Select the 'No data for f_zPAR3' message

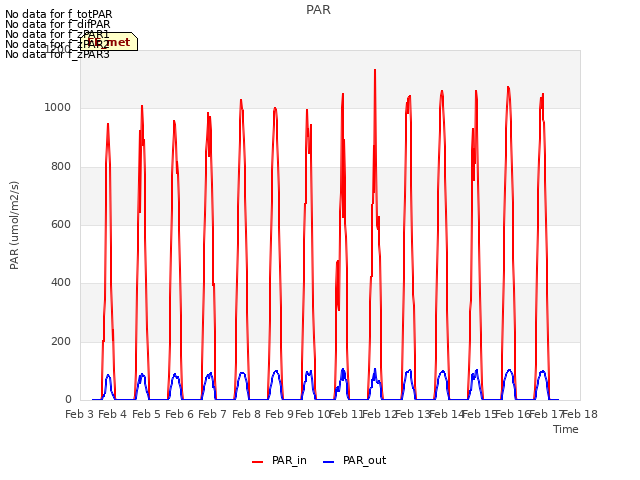coord(57,54)
